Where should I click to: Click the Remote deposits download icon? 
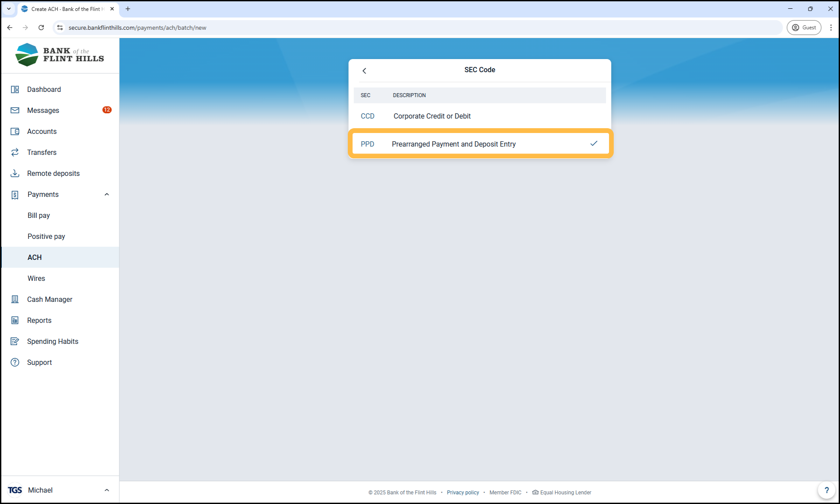15,173
